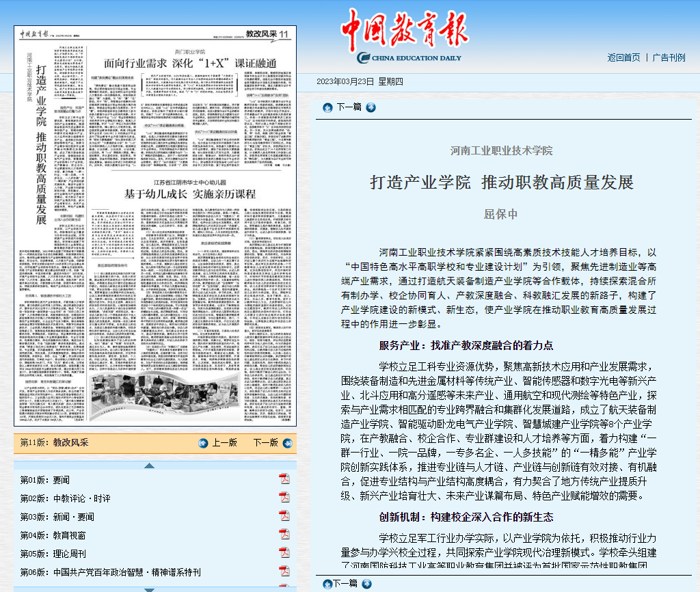Image resolution: width=700 pixels, height=592 pixels.
Task: Select 第05版：理论周刊 from page list
Action: [x=53, y=554]
